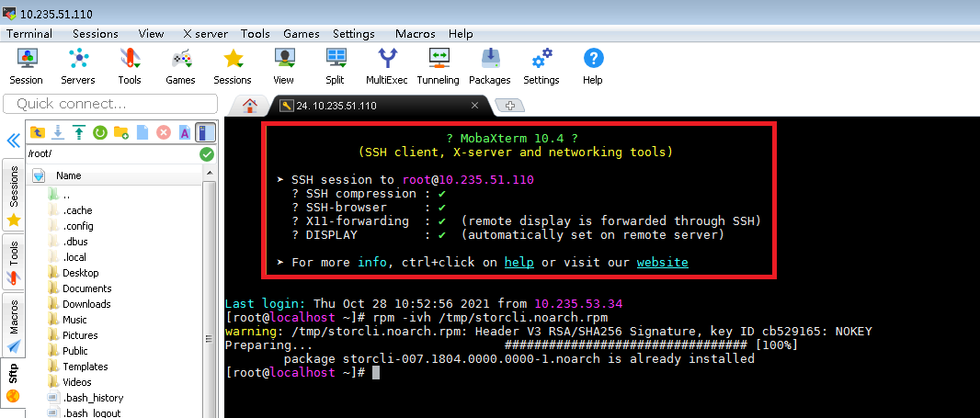
Task: Click the Session toolbar icon
Action: 27,66
